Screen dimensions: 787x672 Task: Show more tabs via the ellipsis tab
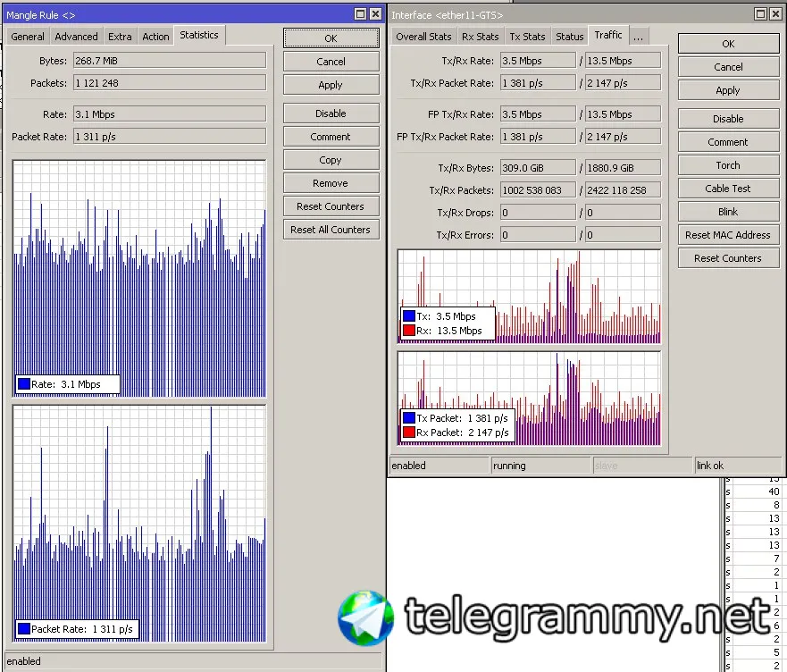coord(639,37)
